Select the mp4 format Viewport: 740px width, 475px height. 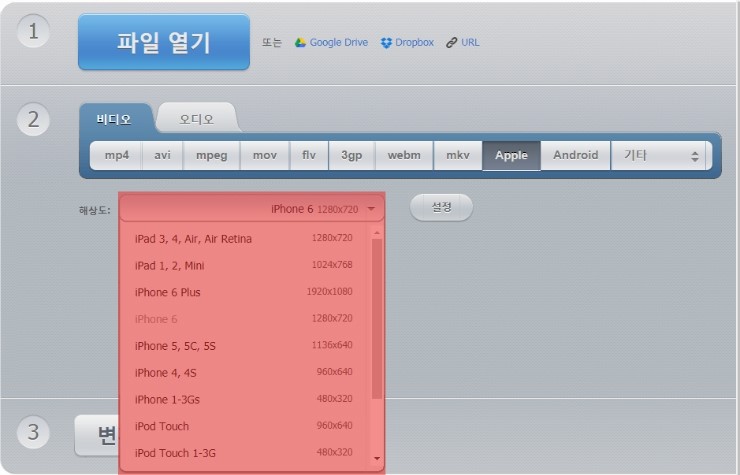point(116,155)
